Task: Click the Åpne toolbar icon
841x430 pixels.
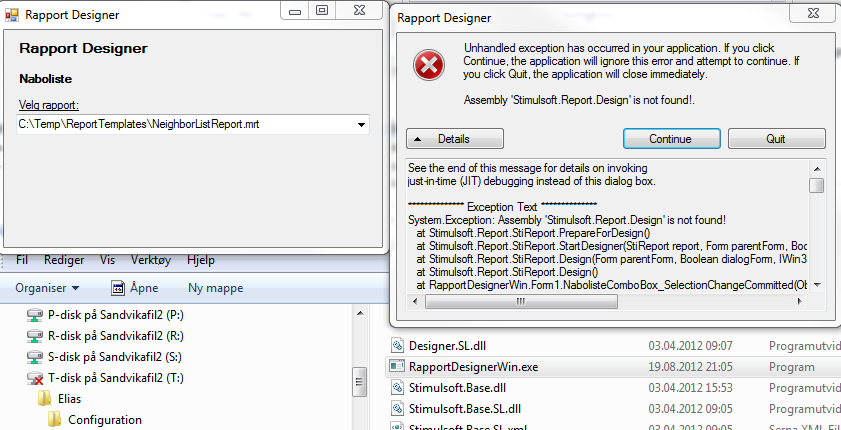Action: click(x=118, y=288)
